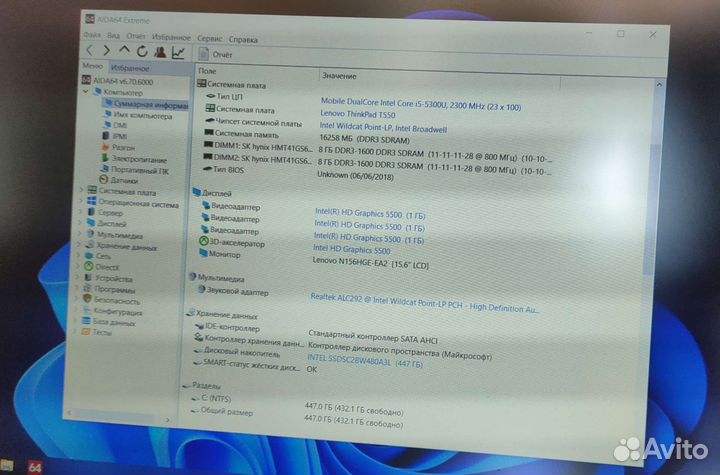Select Системная память row
This screenshot has height=475, width=720.
(x=307, y=136)
